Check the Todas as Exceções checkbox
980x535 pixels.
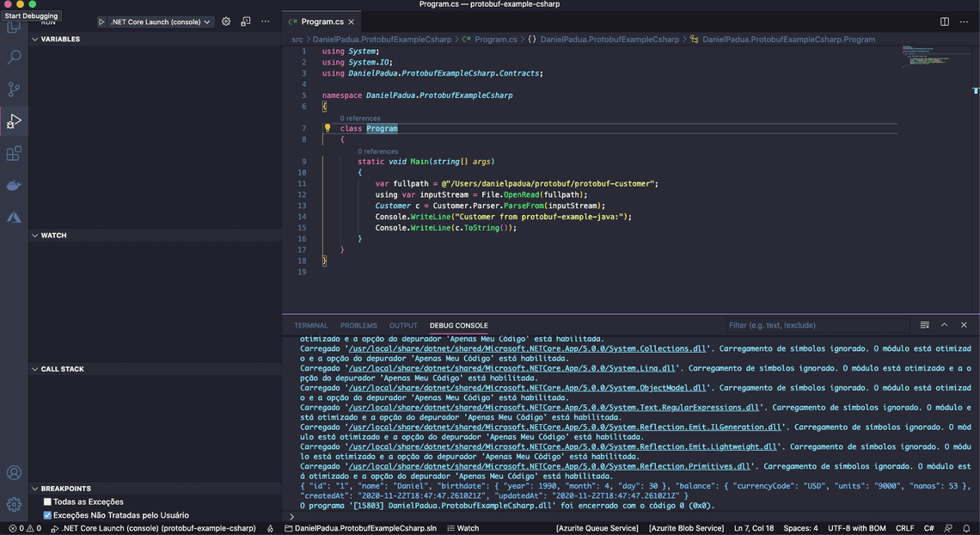tap(49, 501)
